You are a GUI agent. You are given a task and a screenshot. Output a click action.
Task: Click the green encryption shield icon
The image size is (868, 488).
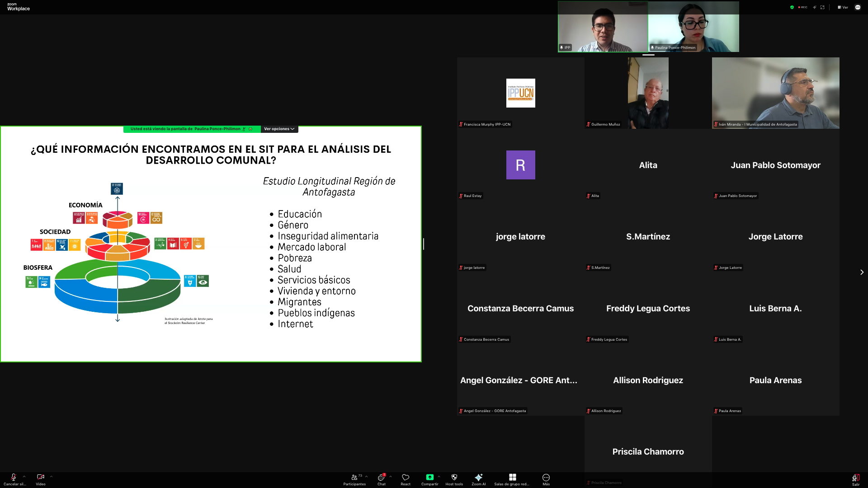point(792,7)
